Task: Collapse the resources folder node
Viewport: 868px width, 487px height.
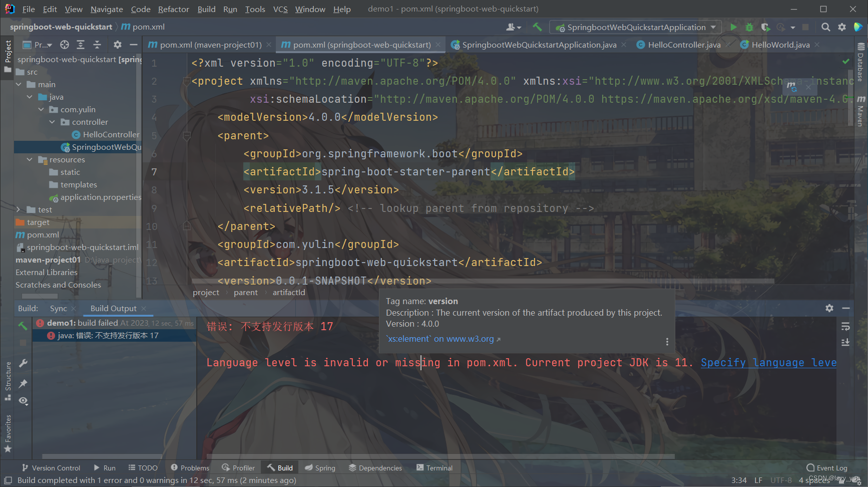Action: pyautogui.click(x=30, y=159)
